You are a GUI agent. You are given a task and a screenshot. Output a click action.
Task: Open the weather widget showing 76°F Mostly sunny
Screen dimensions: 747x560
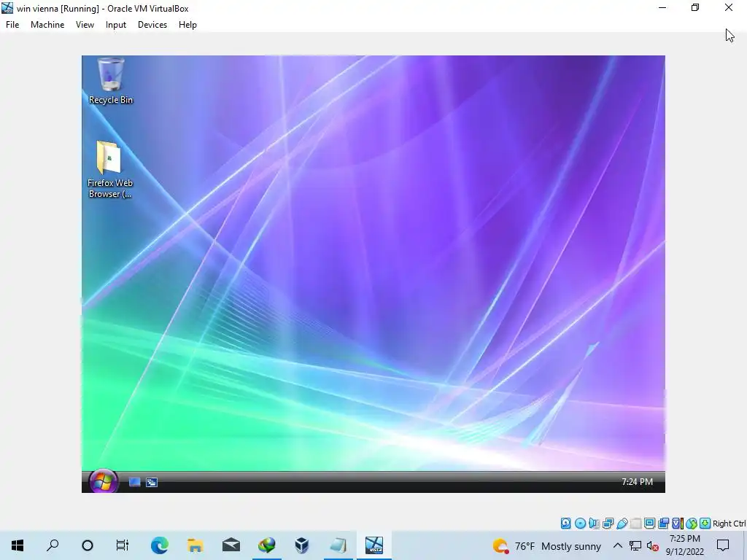coord(547,545)
